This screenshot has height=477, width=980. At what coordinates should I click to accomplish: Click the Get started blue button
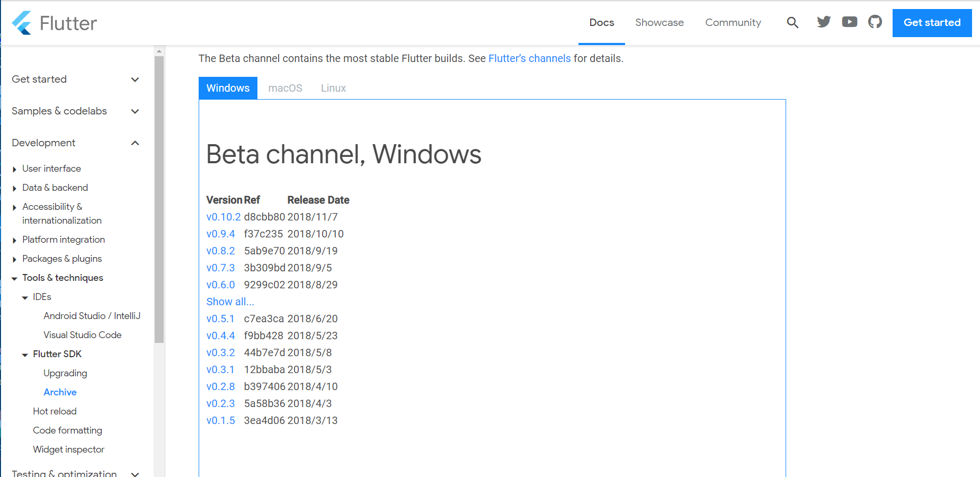tap(932, 23)
